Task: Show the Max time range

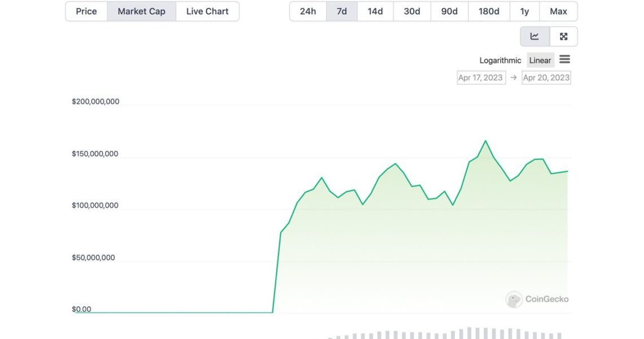Action: 558,11
